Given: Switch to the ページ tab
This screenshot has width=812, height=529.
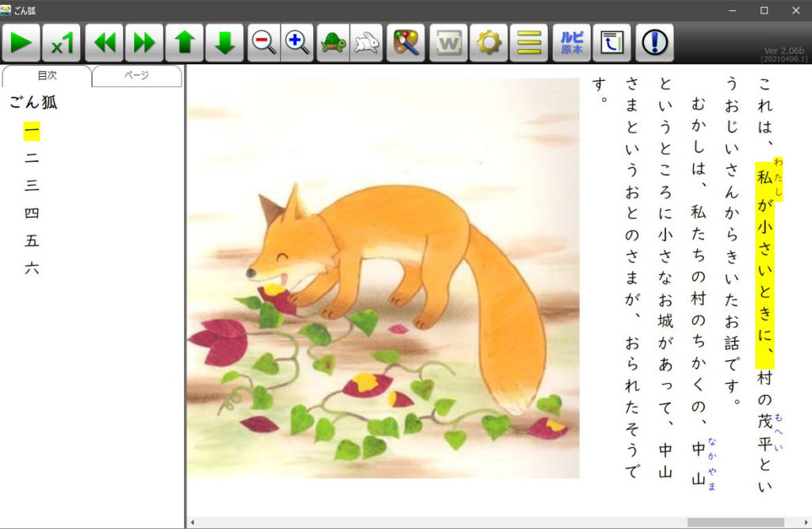Looking at the screenshot, I should 136,75.
